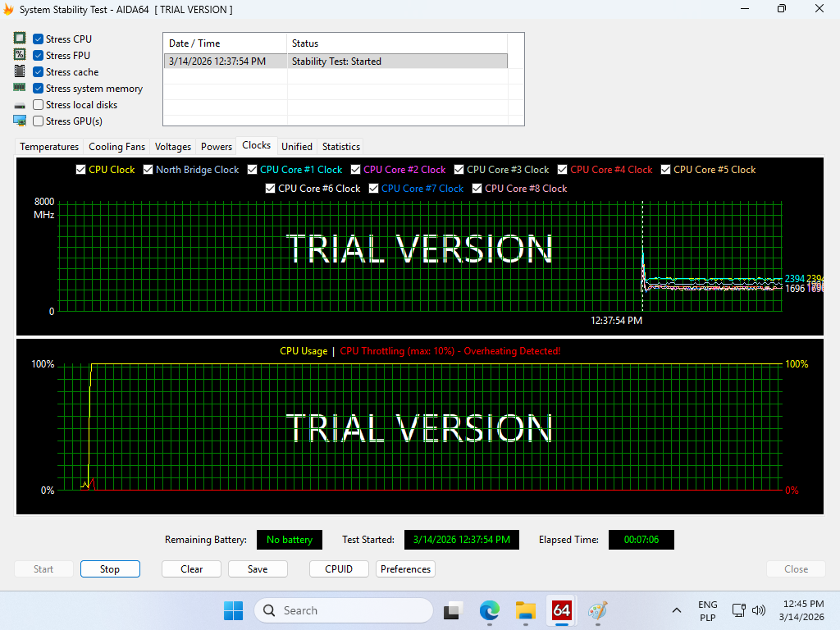The height and width of the screenshot is (630, 840).
Task: Toggle CPU Core #2 Clock checkbox
Action: point(356,169)
